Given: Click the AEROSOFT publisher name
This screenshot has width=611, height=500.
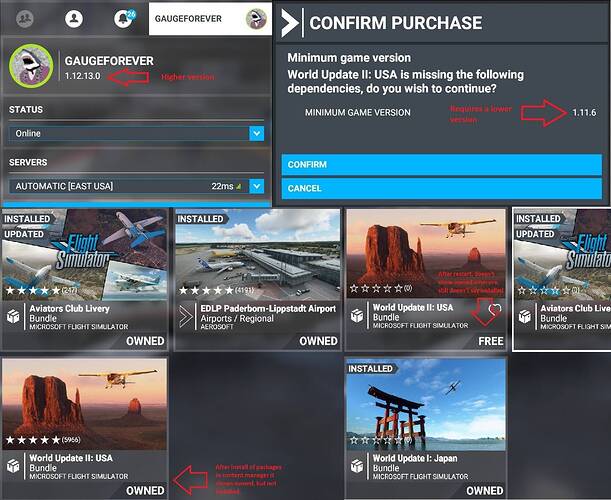Looking at the screenshot, I should point(217,327).
